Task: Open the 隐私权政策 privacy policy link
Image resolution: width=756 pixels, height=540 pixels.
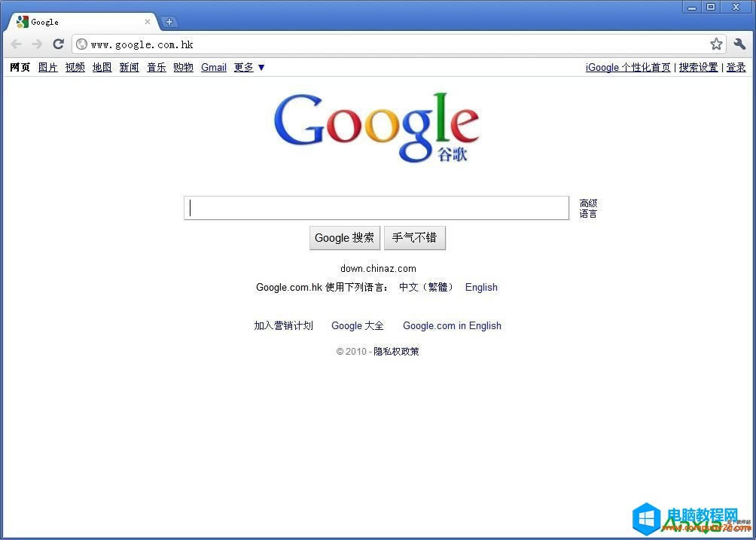Action: click(395, 351)
